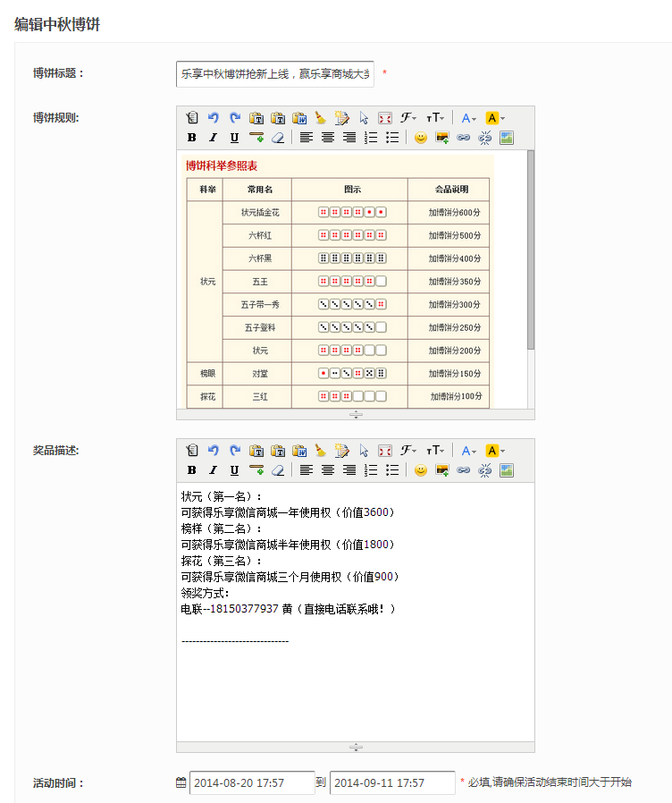Toggle underline in the 奖品描述 editor toolbar
Viewport: 672px width, 803px height.
coord(234,470)
